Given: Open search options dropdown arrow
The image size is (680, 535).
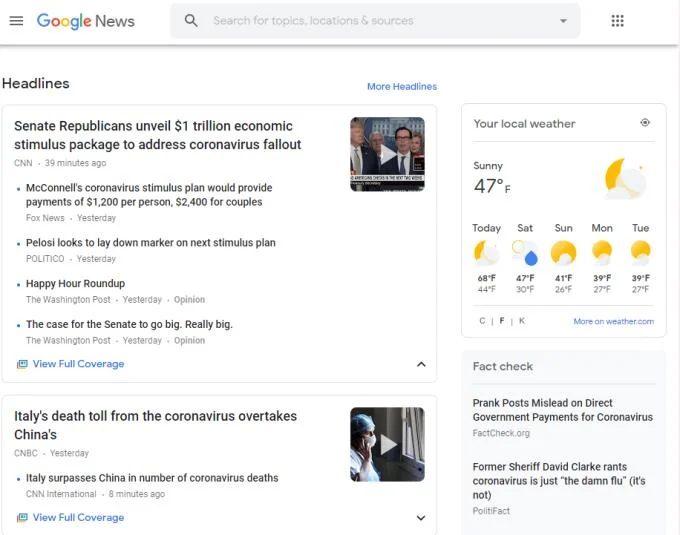Looking at the screenshot, I should tap(563, 21).
